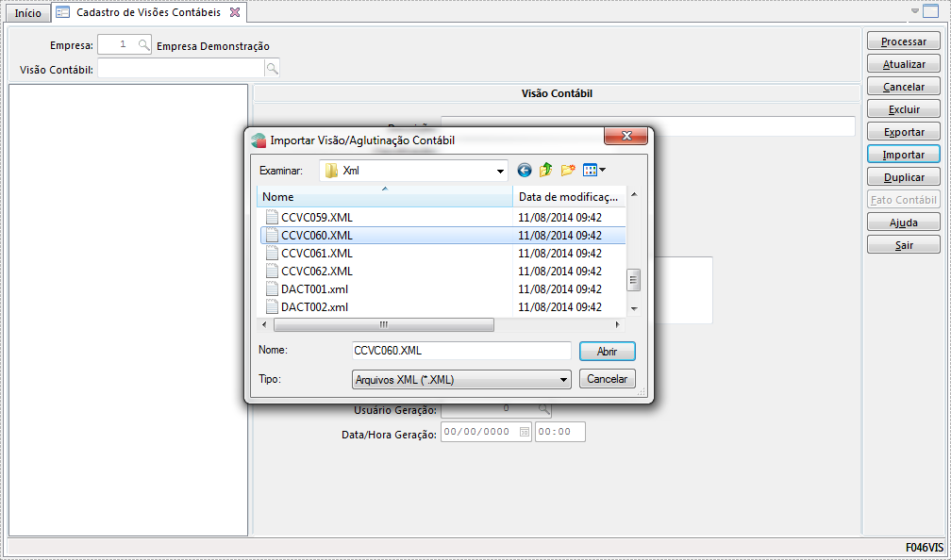This screenshot has height=560, width=951.
Task: Sort by Nome column header
Action: 385,196
